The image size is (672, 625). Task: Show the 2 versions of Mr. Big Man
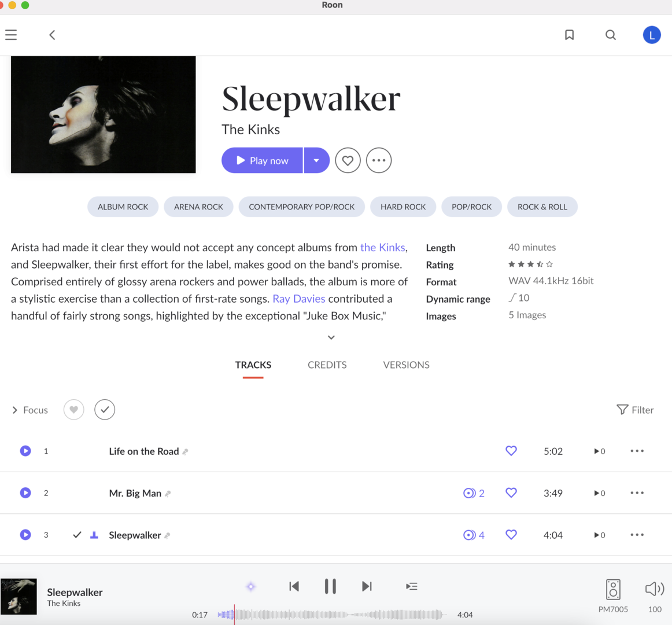(474, 493)
